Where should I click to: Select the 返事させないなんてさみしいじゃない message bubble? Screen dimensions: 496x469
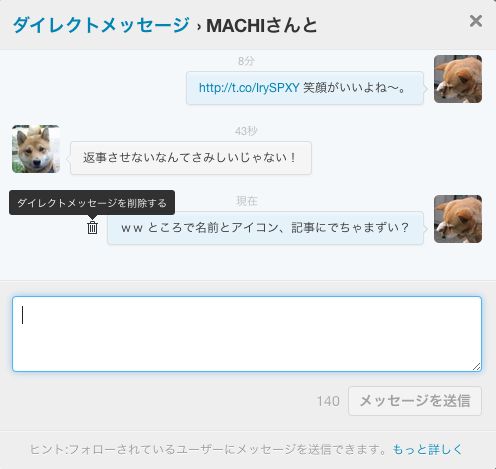pyautogui.click(x=191, y=158)
